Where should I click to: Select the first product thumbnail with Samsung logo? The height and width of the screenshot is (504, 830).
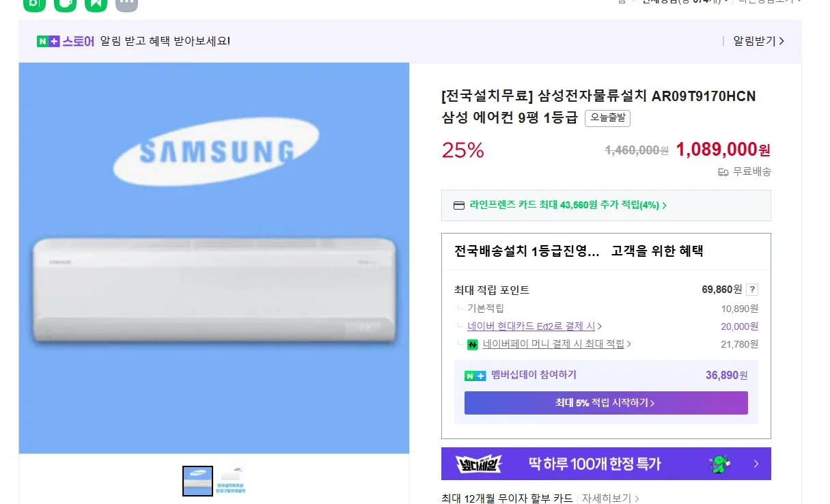[x=197, y=481]
